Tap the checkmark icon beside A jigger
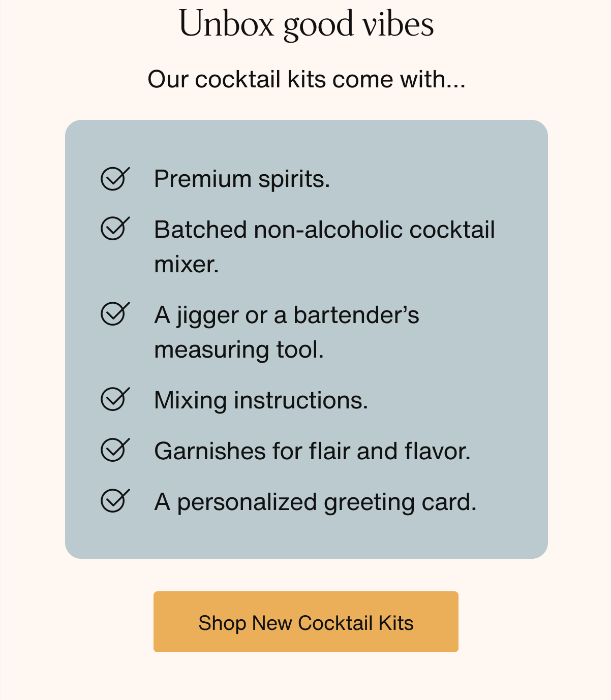The width and height of the screenshot is (611, 700). [x=115, y=313]
